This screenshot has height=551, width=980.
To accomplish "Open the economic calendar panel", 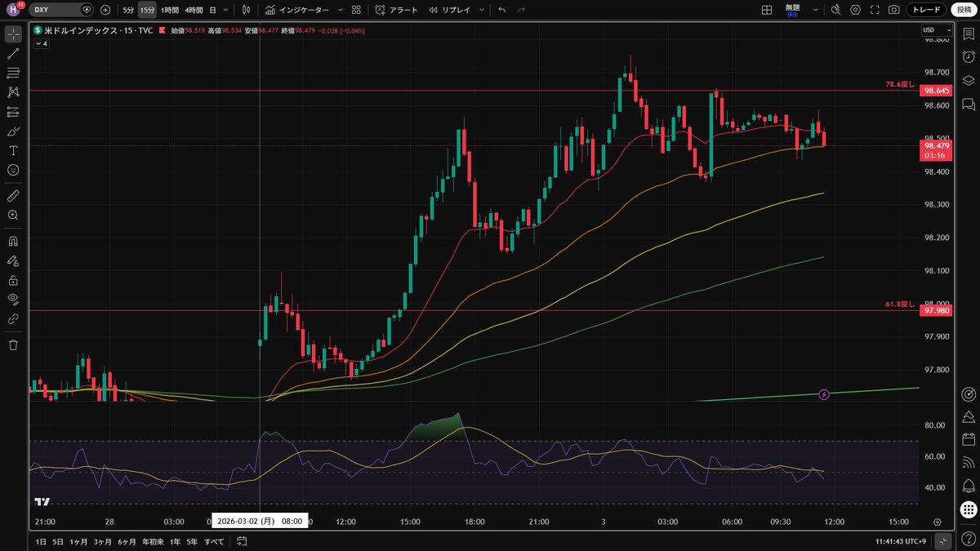I will (x=968, y=439).
